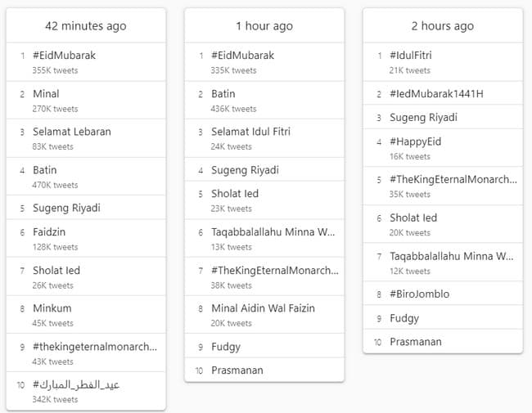Select Batin with 436K tweets

223,94
